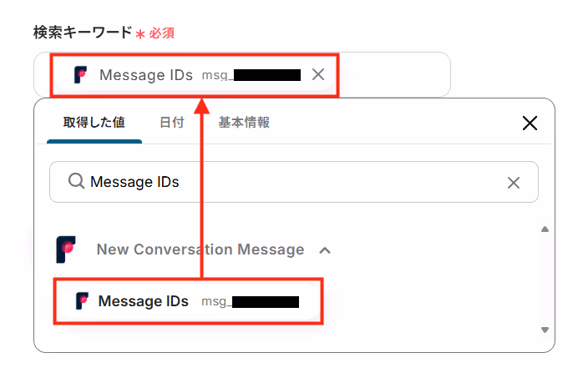Click the magnifier search icon
This screenshot has width=588, height=378.
click(77, 181)
